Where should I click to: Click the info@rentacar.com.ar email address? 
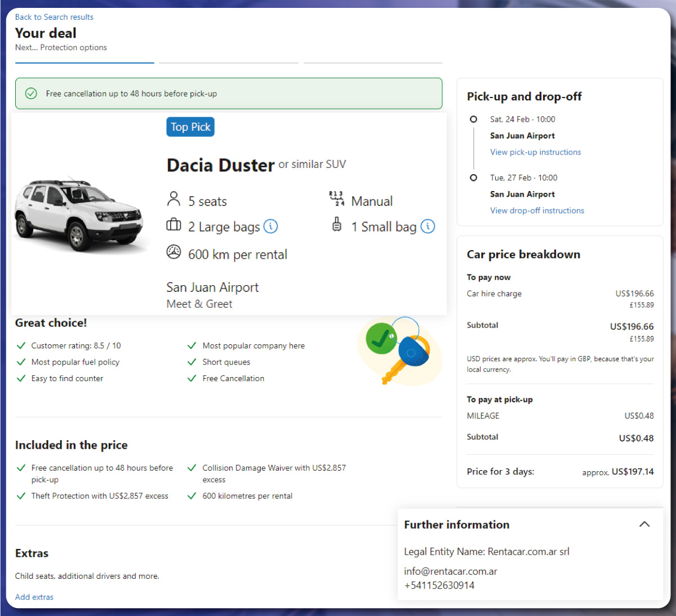coord(451,571)
